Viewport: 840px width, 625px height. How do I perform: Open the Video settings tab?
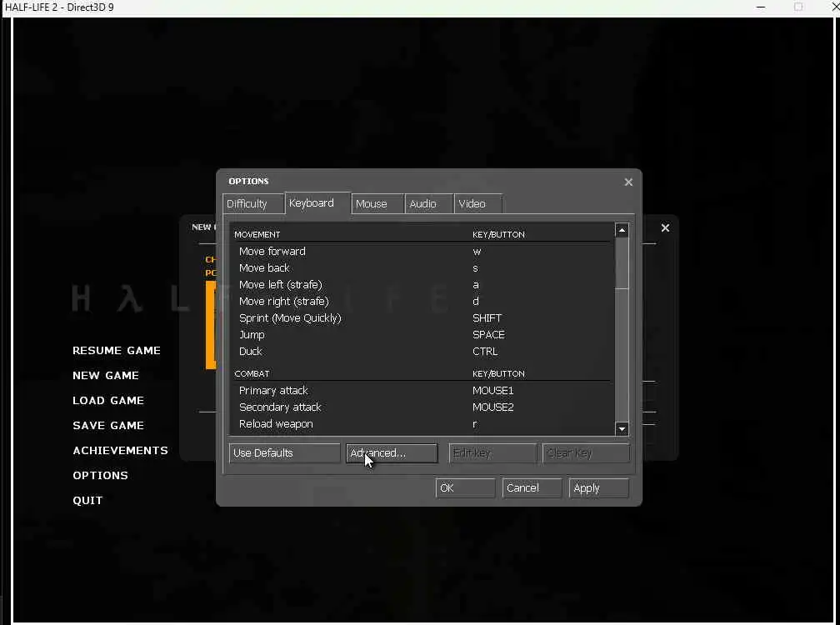point(478,204)
